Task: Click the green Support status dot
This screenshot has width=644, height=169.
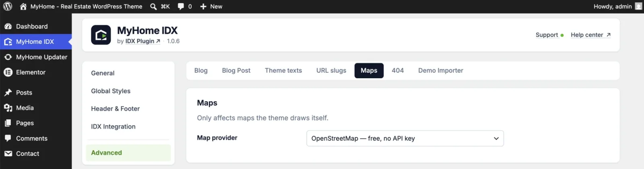Action: coord(562,35)
